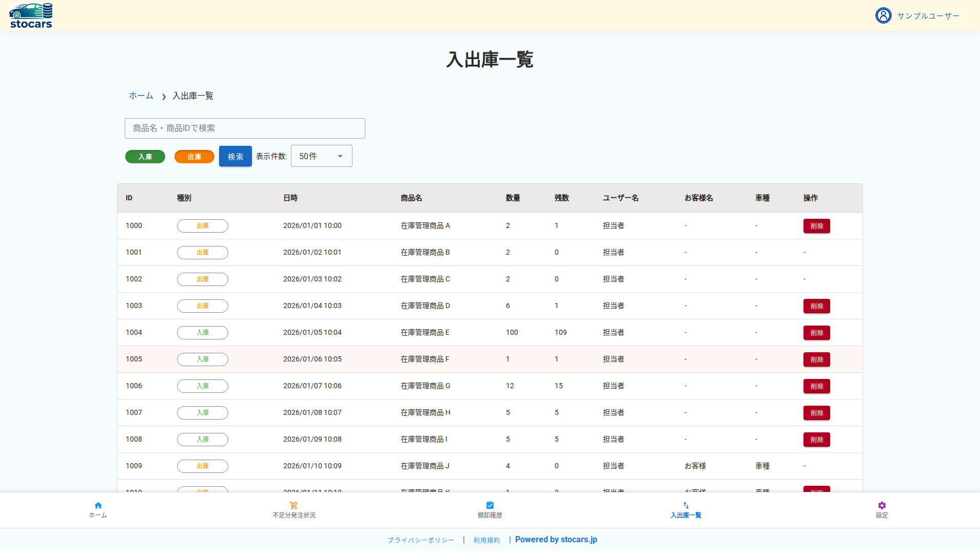
Task: Click the お客様名 column header
Action: pos(699,198)
